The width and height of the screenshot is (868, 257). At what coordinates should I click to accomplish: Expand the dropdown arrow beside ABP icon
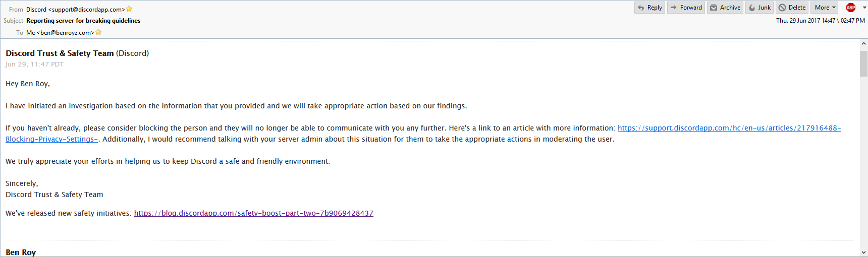coord(864,8)
